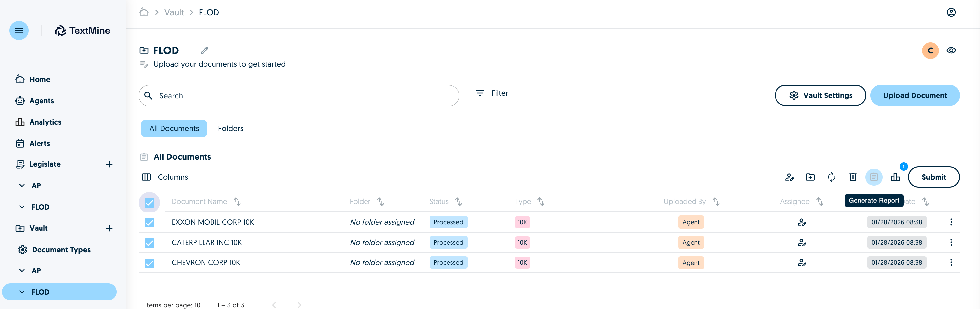Screen dimensions: 980x309
Task: Go to home via breadcrumb house icon
Action: (144, 12)
